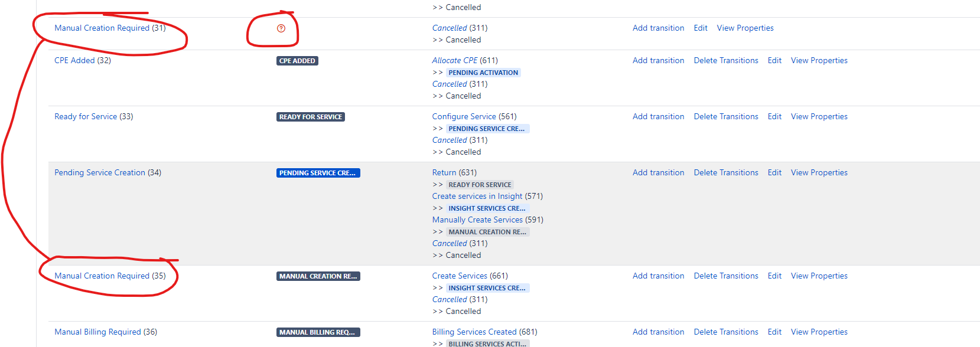Edit the Pending Service Creation step
980x347 pixels.
coord(774,172)
